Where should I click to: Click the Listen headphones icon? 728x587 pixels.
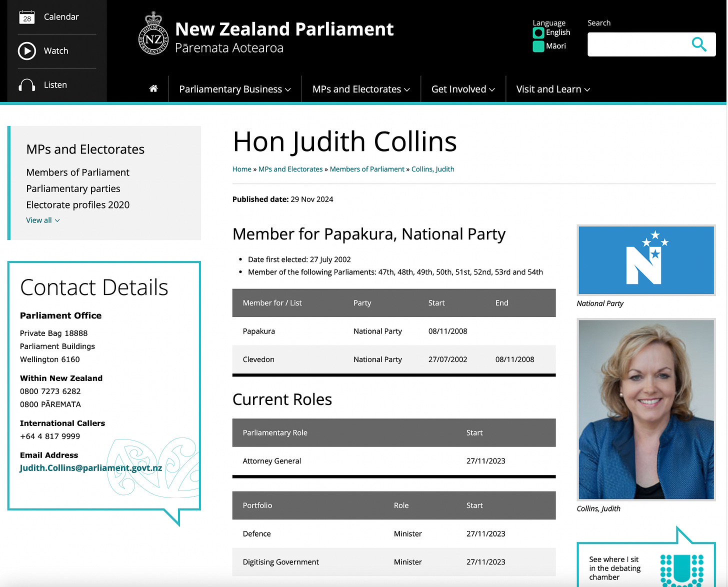(27, 85)
